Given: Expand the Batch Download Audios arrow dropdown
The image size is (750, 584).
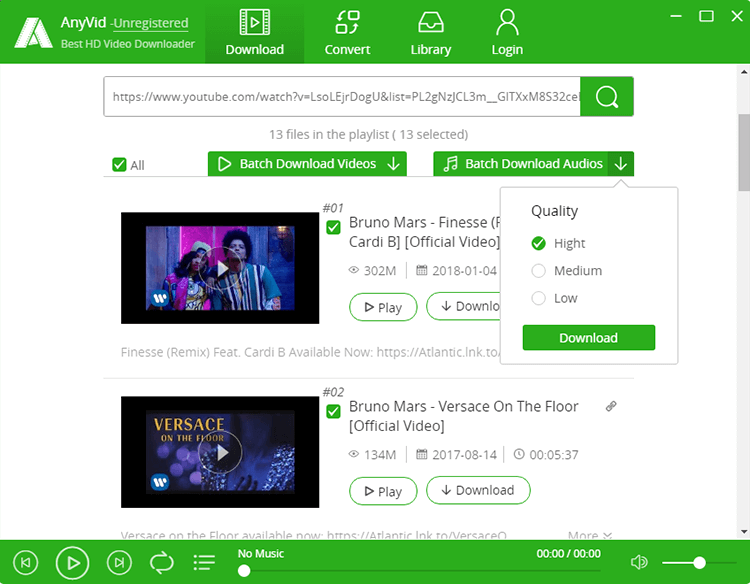Looking at the screenshot, I should point(621,164).
